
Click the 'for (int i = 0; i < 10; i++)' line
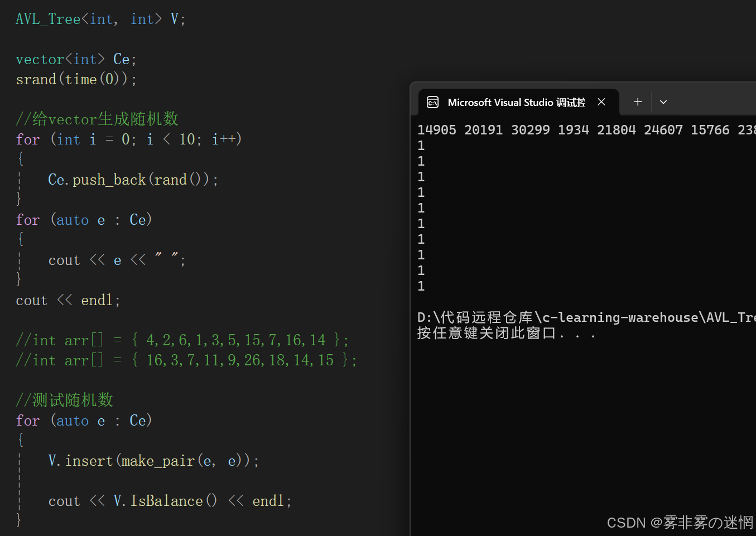coord(129,139)
